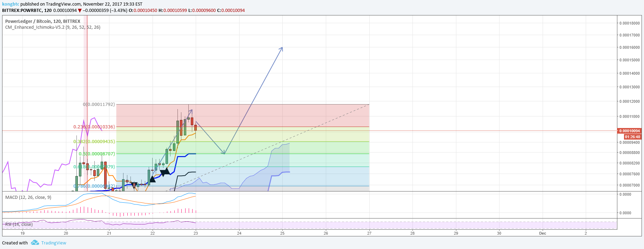Click date 25 on time axis
Screen dimensions: 644x249
tap(282, 233)
